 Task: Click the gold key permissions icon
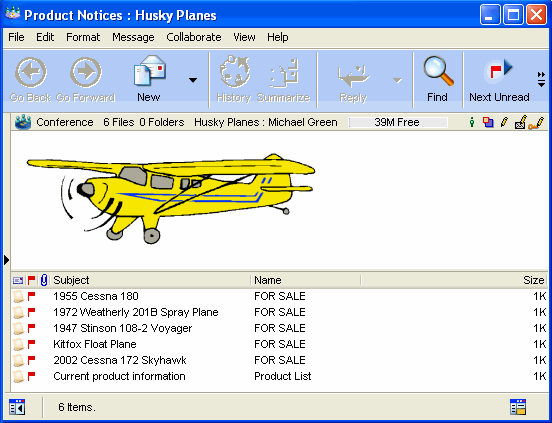coord(536,122)
